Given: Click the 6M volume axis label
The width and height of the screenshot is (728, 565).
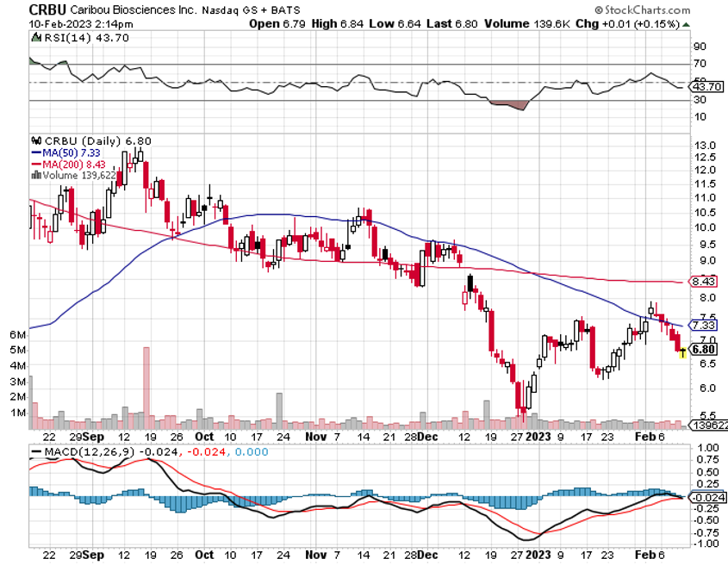Looking at the screenshot, I should pyautogui.click(x=17, y=335).
